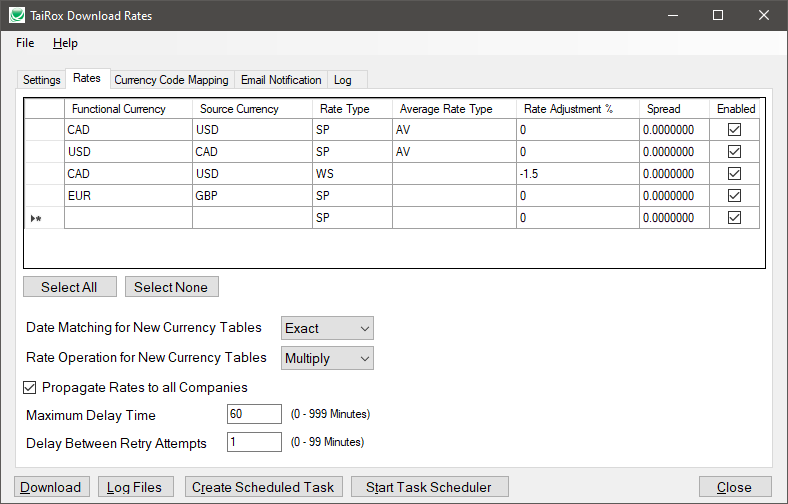The image size is (788, 504).
Task: Click the Functional Currency column header
Action: pyautogui.click(x=128, y=109)
